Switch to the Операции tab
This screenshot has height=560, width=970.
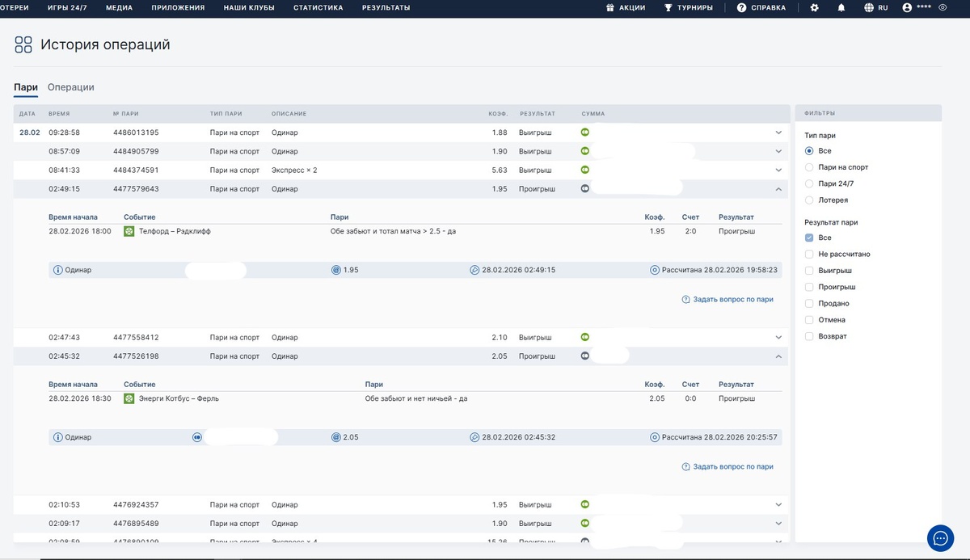click(71, 87)
